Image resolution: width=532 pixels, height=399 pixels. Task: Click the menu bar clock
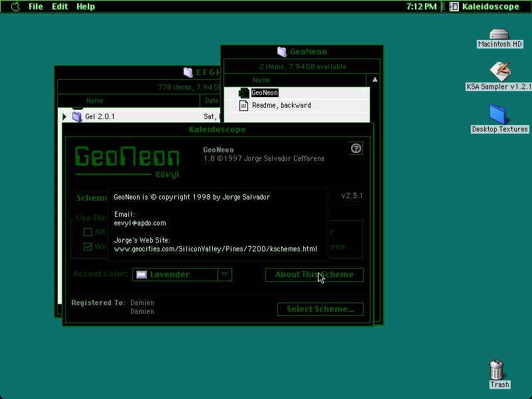(x=422, y=7)
